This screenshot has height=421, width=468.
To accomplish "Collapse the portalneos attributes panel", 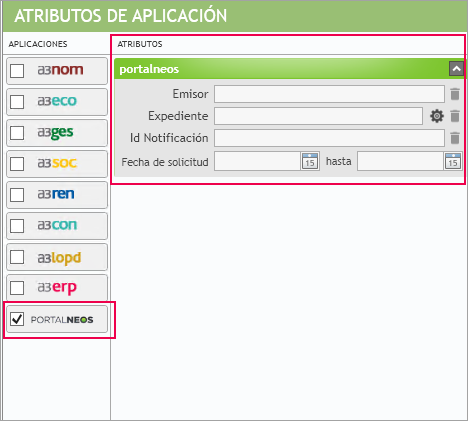I will pyautogui.click(x=456, y=69).
